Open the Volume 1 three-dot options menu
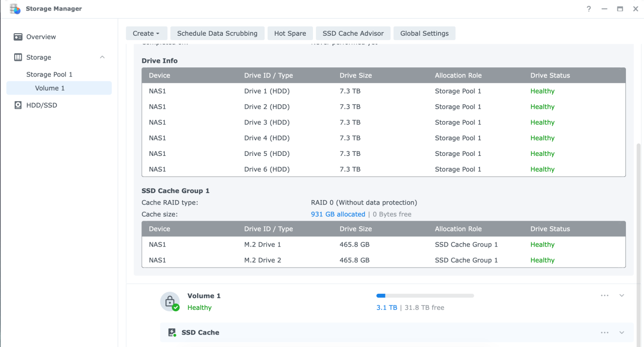 point(605,296)
